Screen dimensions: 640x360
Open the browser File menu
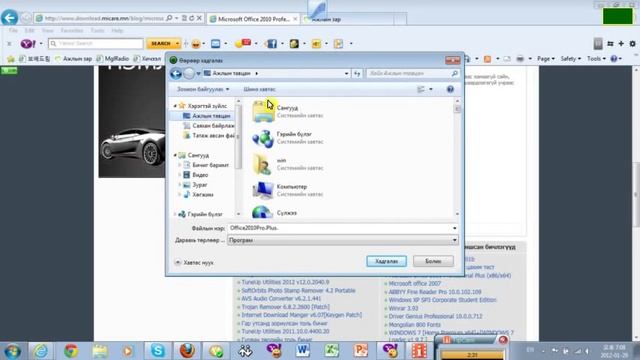[x=13, y=31]
